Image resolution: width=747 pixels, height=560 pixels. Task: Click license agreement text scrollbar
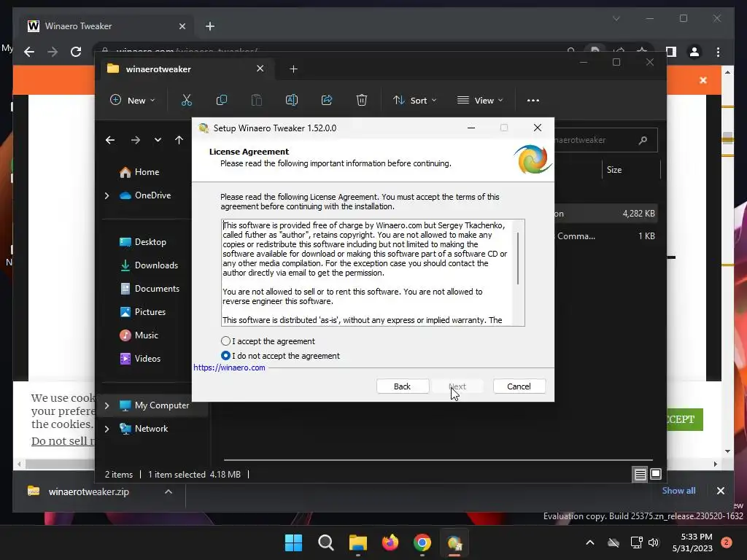coord(518,258)
